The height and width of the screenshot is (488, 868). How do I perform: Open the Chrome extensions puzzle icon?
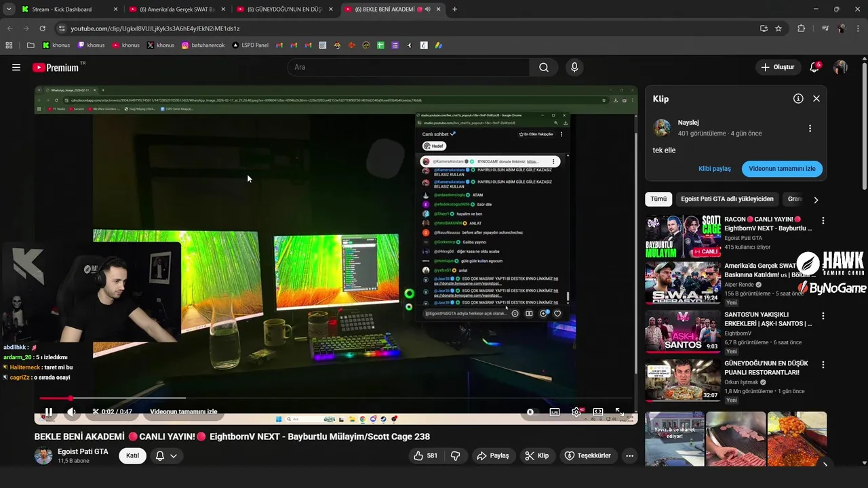click(802, 28)
